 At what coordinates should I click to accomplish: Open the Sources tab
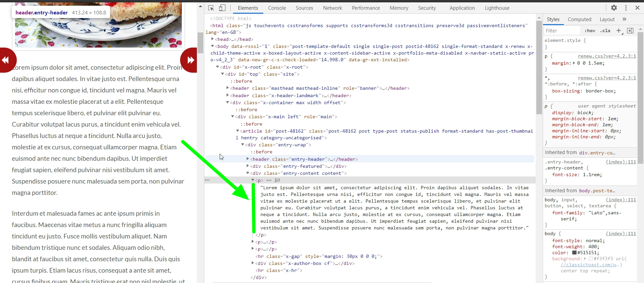(x=304, y=8)
